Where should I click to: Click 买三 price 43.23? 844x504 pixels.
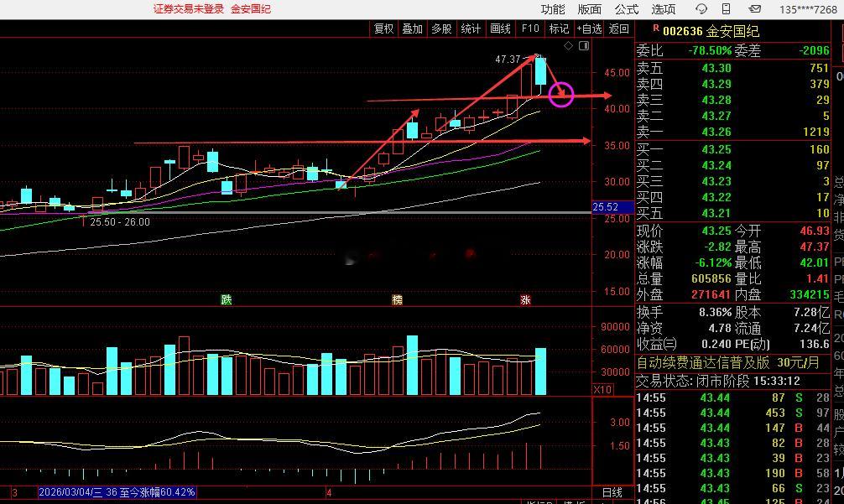point(716,181)
